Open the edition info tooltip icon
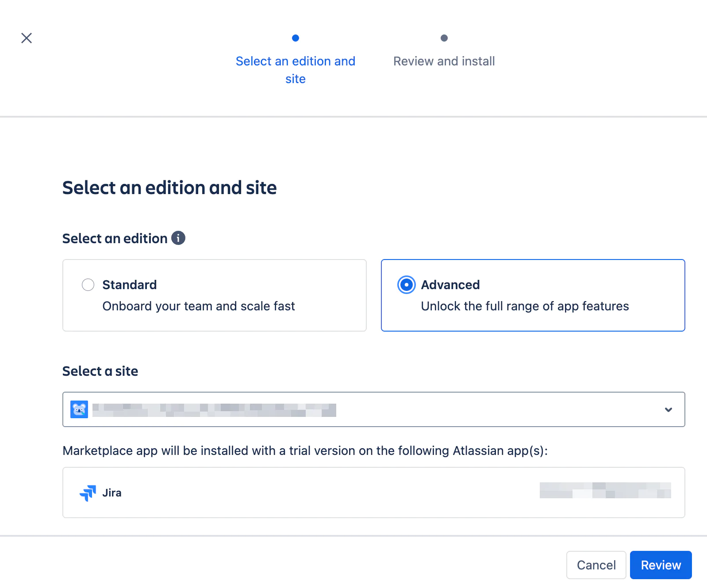This screenshot has width=707, height=588. (x=178, y=238)
